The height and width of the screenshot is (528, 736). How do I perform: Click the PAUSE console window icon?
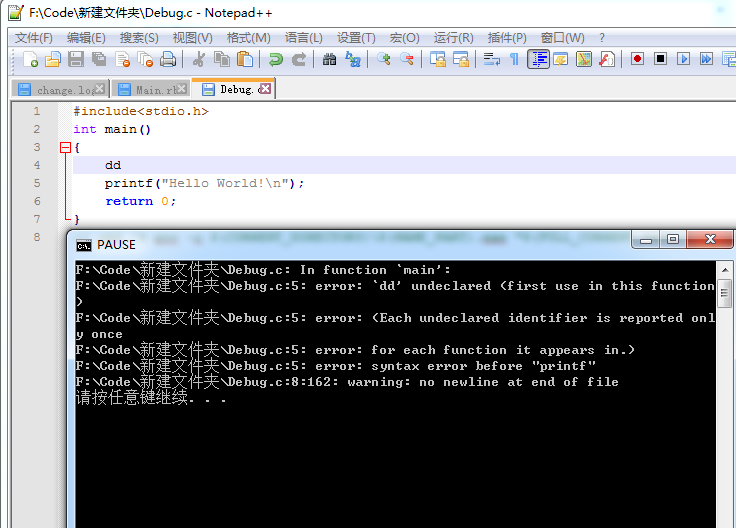click(x=84, y=245)
